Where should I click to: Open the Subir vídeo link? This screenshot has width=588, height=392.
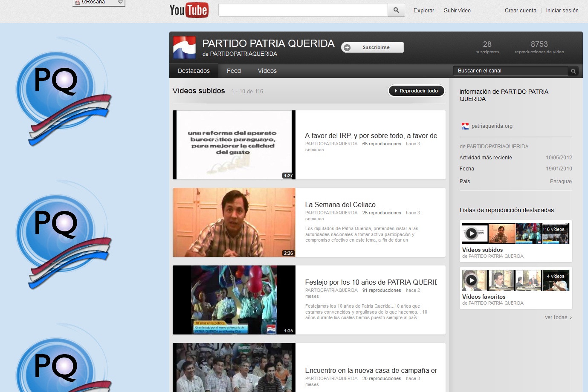click(x=457, y=11)
